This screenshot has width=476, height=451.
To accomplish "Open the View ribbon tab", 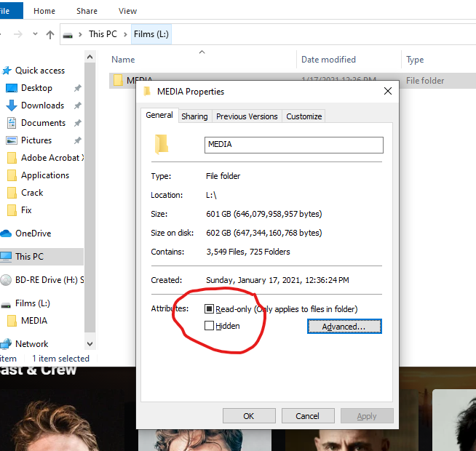I will [x=127, y=11].
